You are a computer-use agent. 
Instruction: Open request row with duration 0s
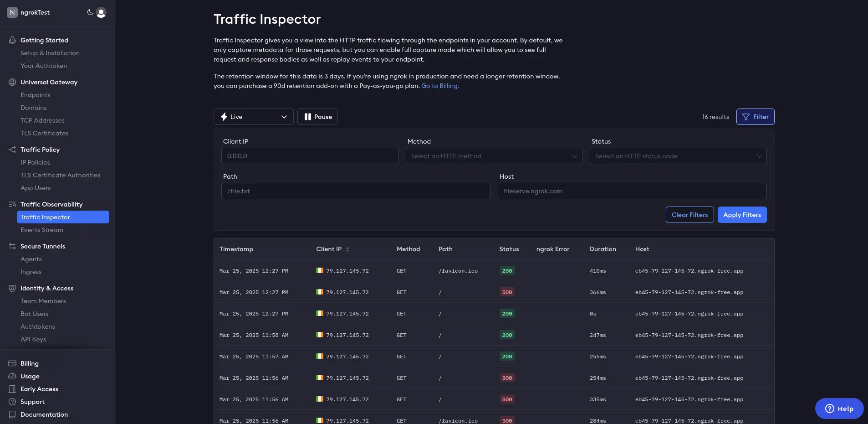494,314
